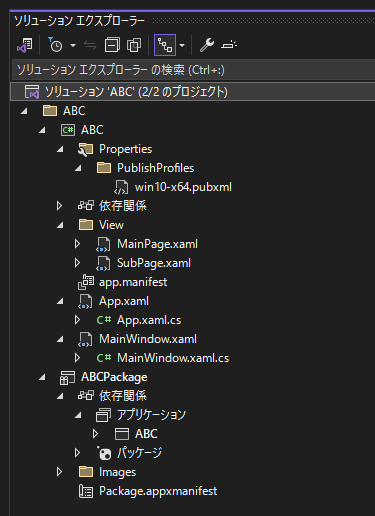
Task: Expand the パッケージ node
Action: click(x=77, y=453)
